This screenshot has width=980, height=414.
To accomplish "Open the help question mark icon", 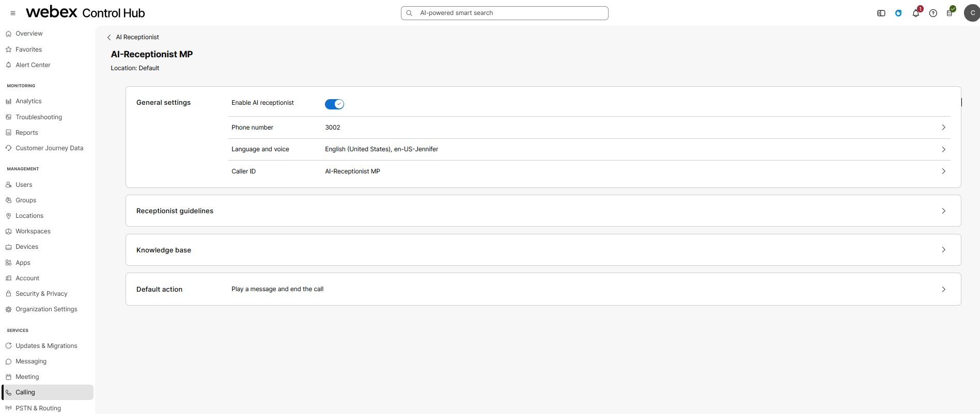I will point(933,13).
